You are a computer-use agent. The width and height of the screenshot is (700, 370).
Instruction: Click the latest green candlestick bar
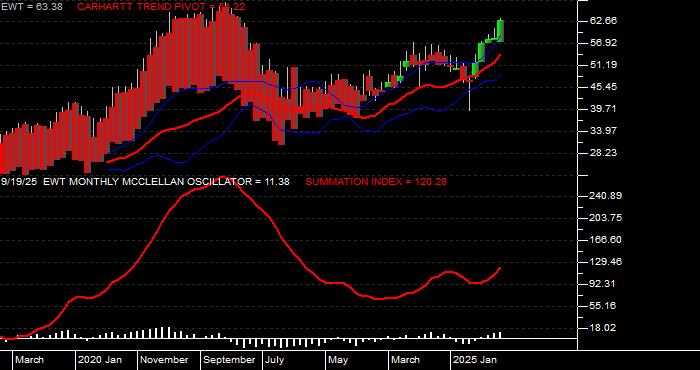(501, 31)
